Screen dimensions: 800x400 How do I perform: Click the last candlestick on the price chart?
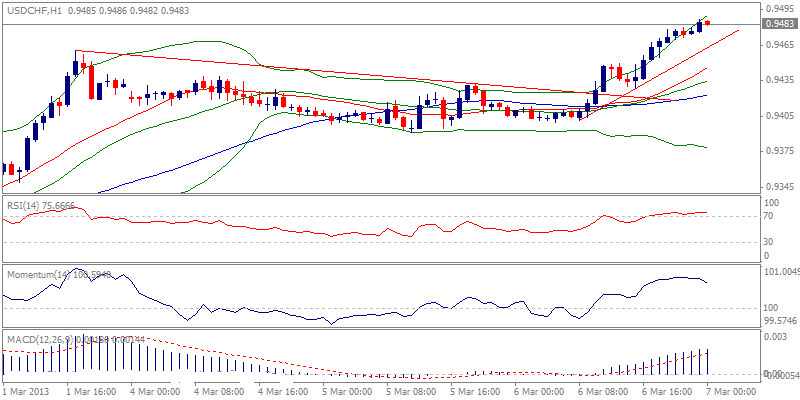point(707,23)
